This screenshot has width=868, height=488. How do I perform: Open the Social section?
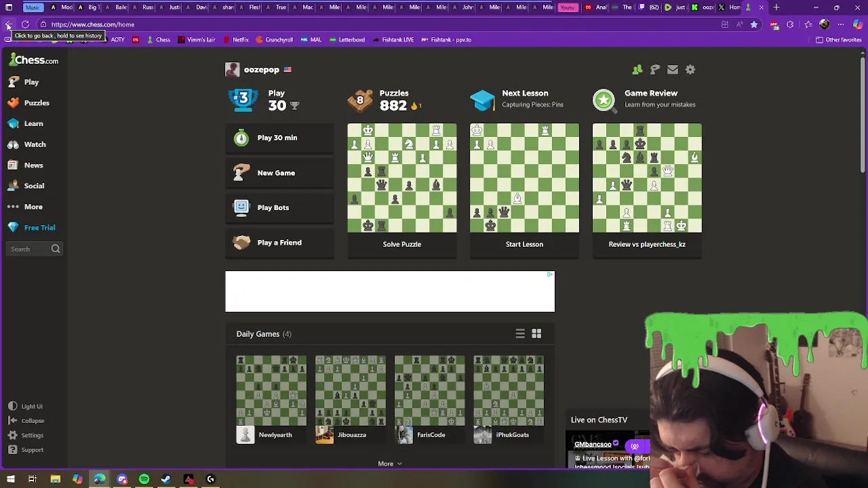[26, 186]
